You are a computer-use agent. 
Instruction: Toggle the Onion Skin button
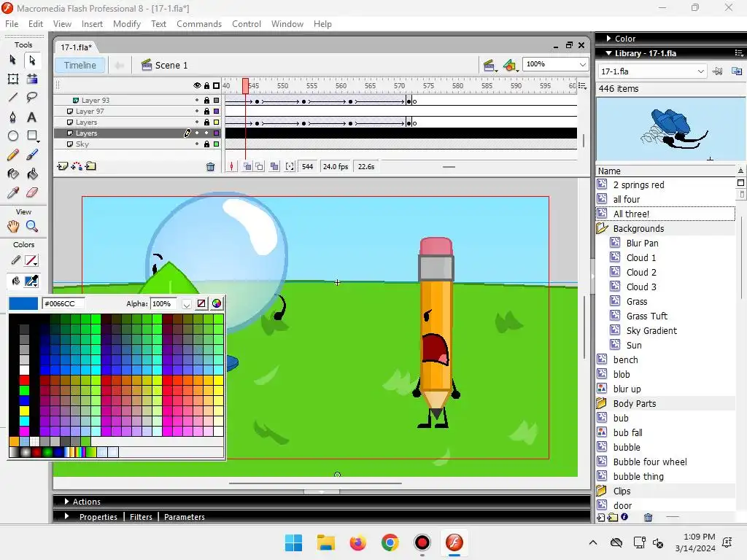point(247,167)
